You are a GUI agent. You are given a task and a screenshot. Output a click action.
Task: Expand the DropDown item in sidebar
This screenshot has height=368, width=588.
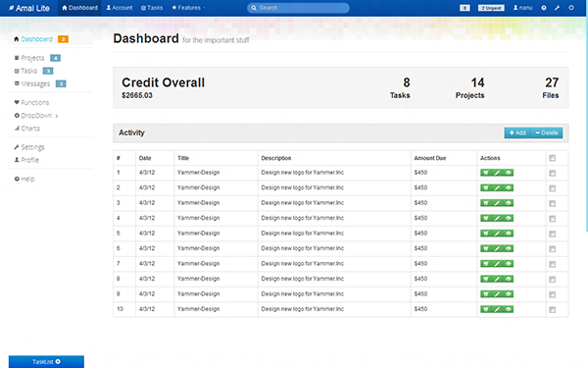[36, 116]
